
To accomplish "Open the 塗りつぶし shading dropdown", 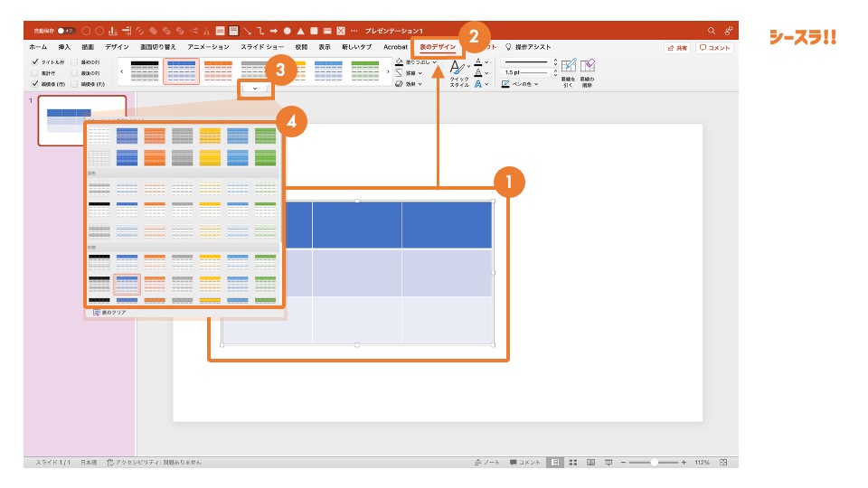I will (x=435, y=62).
